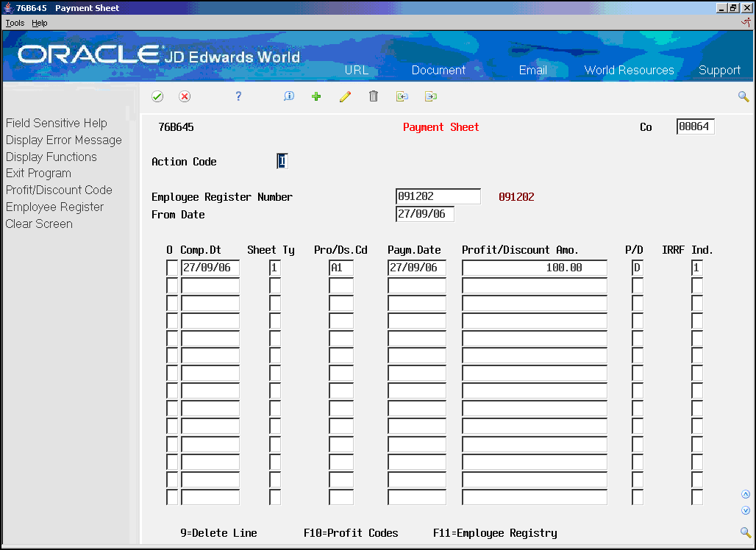
Task: Click IRRF Ind. field containing 1
Action: (696, 268)
